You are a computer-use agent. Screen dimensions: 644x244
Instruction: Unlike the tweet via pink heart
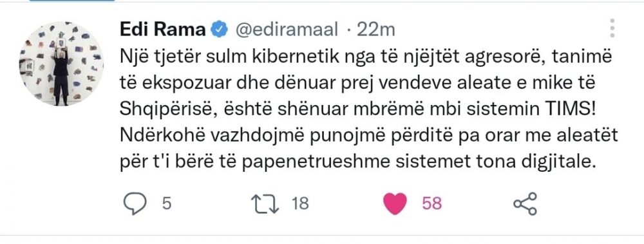tap(395, 203)
